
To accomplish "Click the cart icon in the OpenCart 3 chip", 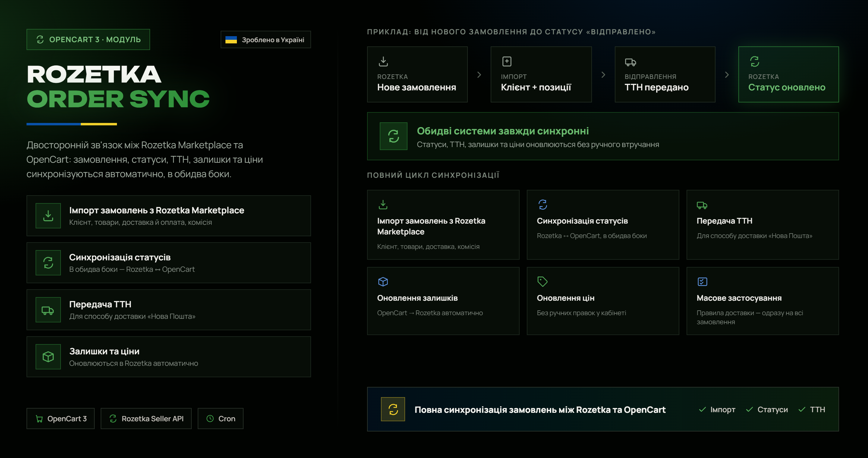I will pos(39,419).
